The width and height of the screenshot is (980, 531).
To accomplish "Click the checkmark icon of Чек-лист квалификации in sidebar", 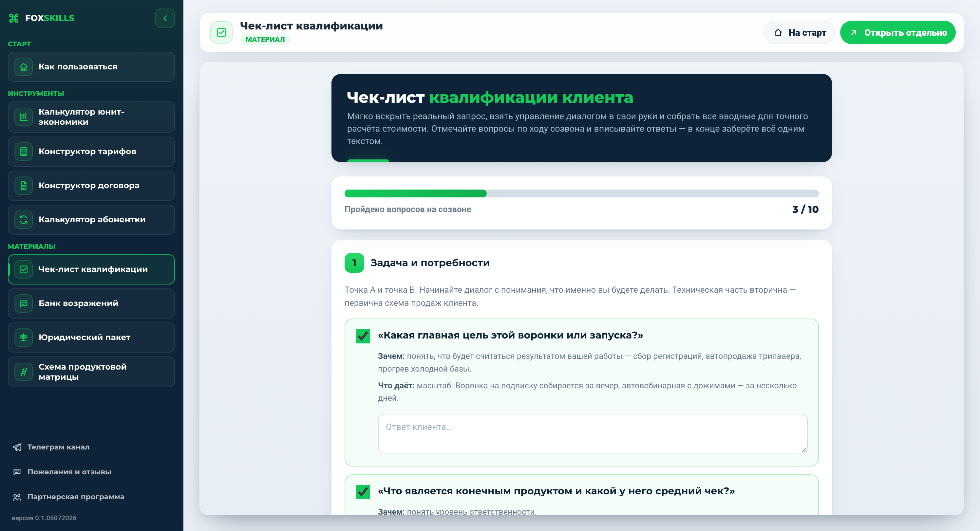I will click(x=24, y=269).
